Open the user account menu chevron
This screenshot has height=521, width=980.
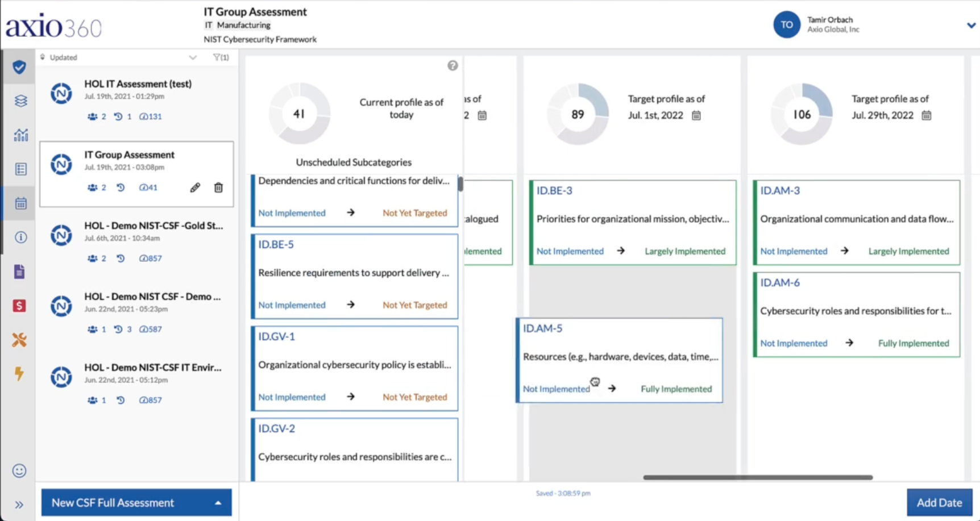(971, 25)
